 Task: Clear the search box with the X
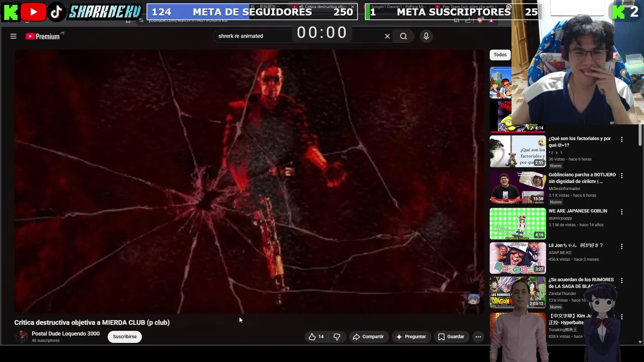[387, 36]
